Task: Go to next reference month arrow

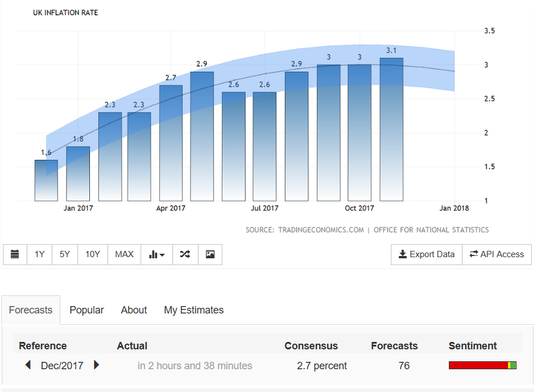Action: [97, 365]
